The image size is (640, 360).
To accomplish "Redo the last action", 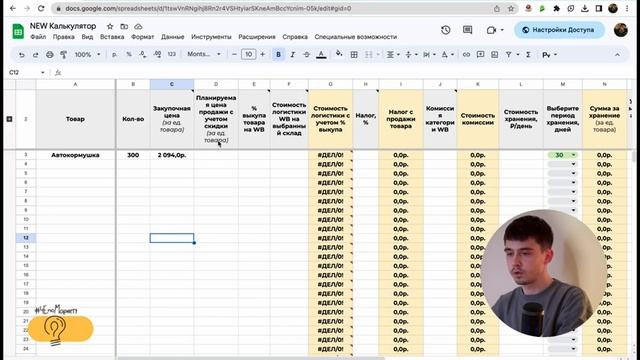I will [36, 55].
